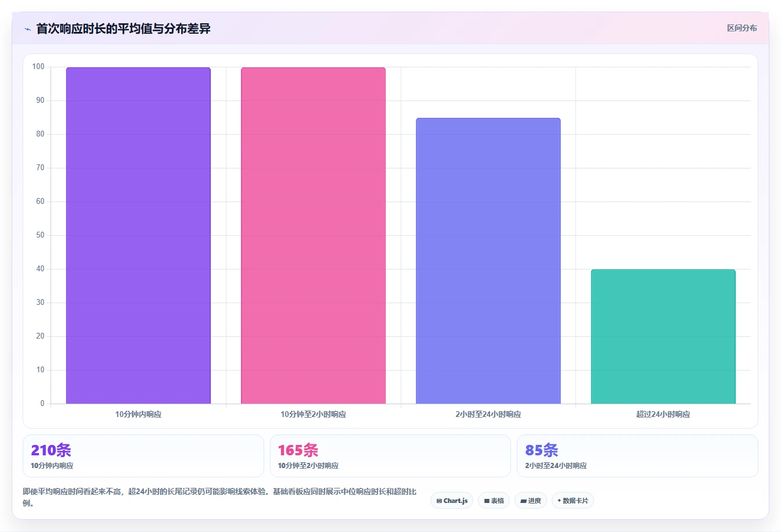This screenshot has width=781, height=532.
Task: Select the 进度 tag chip
Action: tap(531, 501)
